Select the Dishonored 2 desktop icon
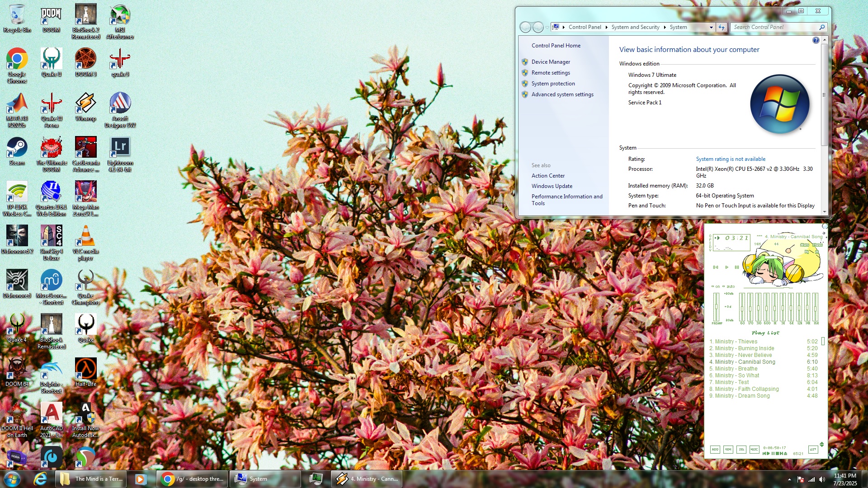The height and width of the screenshot is (488, 868). [x=17, y=239]
